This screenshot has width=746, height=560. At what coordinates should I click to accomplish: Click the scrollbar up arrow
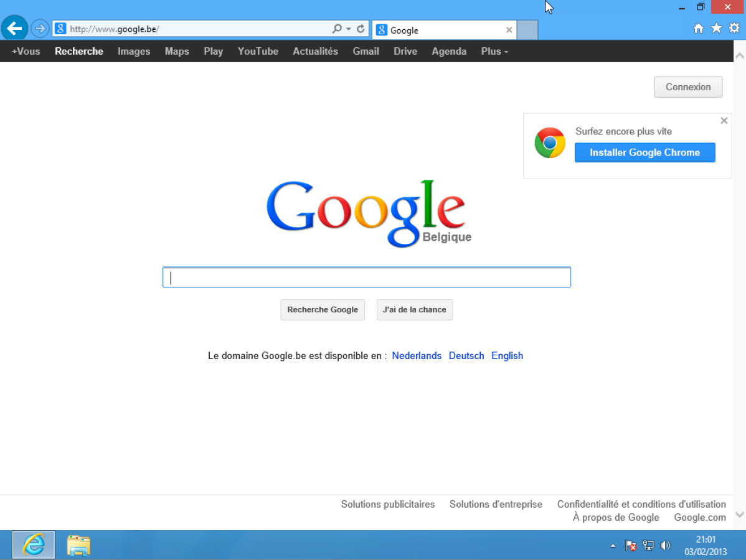pyautogui.click(x=740, y=56)
